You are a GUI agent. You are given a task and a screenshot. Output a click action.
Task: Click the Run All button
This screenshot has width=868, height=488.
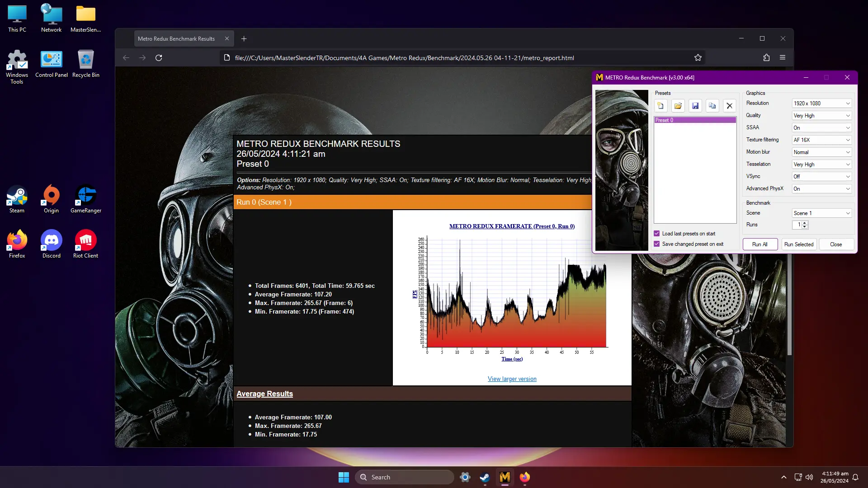759,244
